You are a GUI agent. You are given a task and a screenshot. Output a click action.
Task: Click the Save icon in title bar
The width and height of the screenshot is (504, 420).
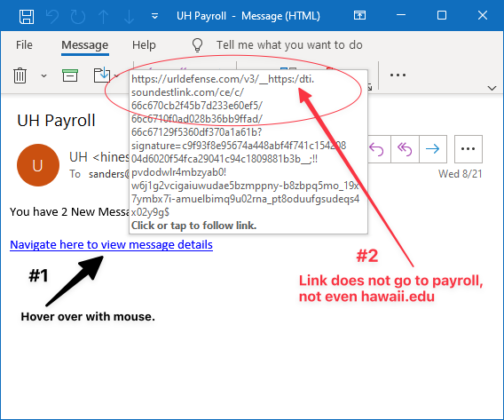[27, 16]
